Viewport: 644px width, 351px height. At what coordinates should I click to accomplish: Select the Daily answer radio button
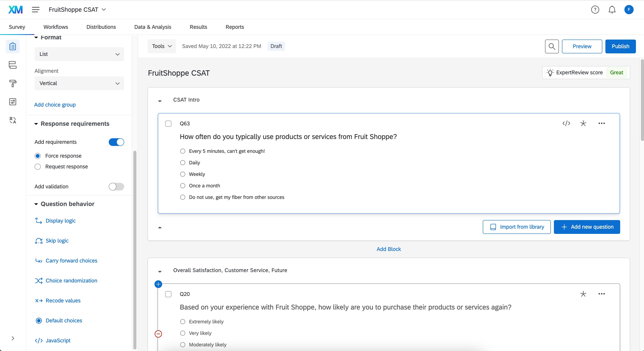[183, 163]
